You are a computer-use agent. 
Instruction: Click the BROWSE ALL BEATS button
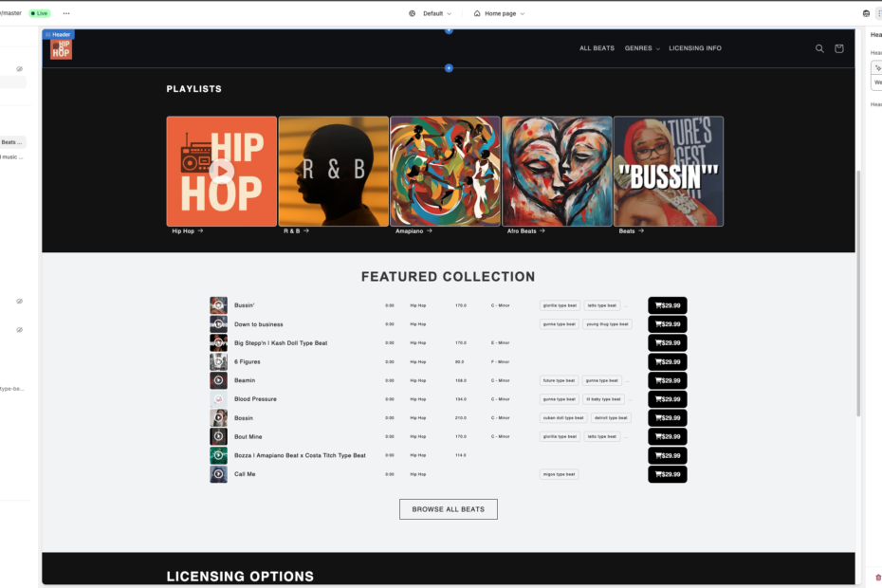coord(448,509)
